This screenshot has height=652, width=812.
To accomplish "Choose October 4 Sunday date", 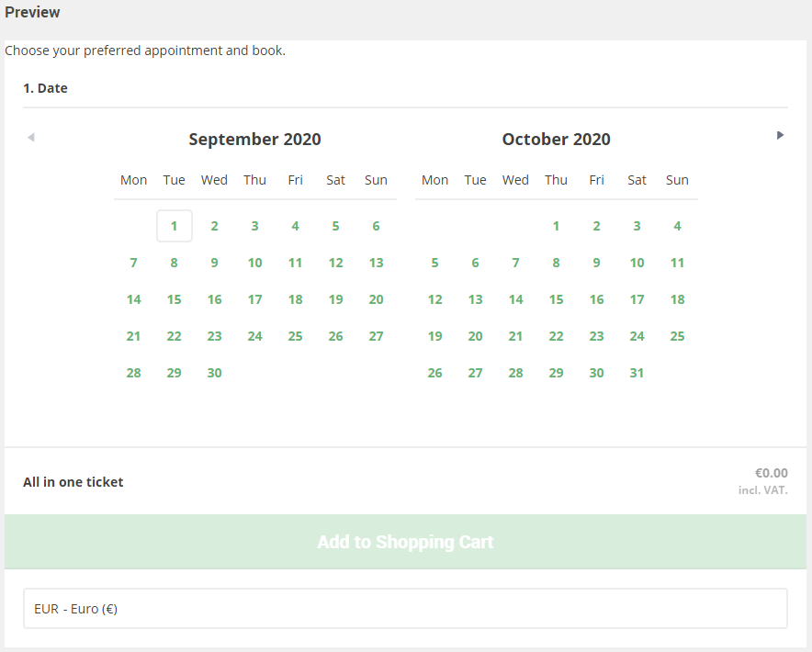I will [677, 226].
